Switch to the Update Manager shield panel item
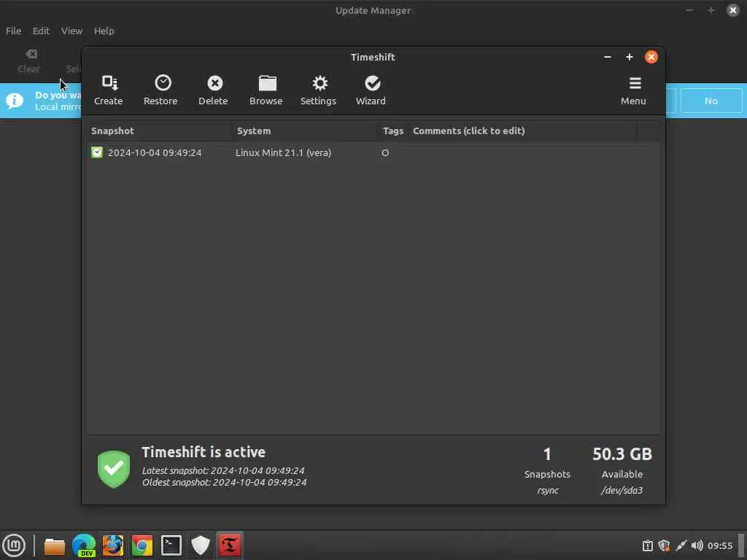The height and width of the screenshot is (560, 747). 201,545
